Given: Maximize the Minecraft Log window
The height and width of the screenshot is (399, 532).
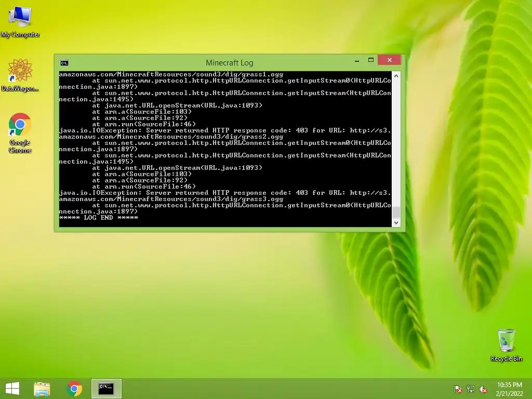Looking at the screenshot, I should tap(371, 60).
